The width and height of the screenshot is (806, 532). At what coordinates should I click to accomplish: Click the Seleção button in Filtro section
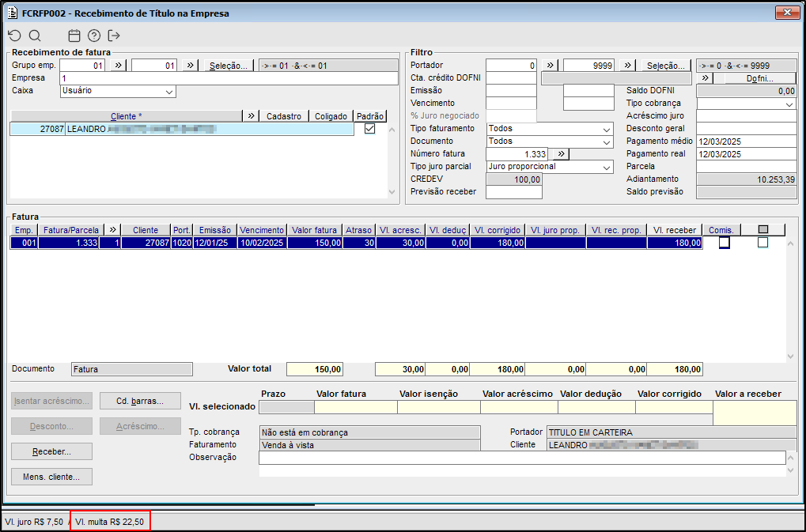pyautogui.click(x=666, y=66)
